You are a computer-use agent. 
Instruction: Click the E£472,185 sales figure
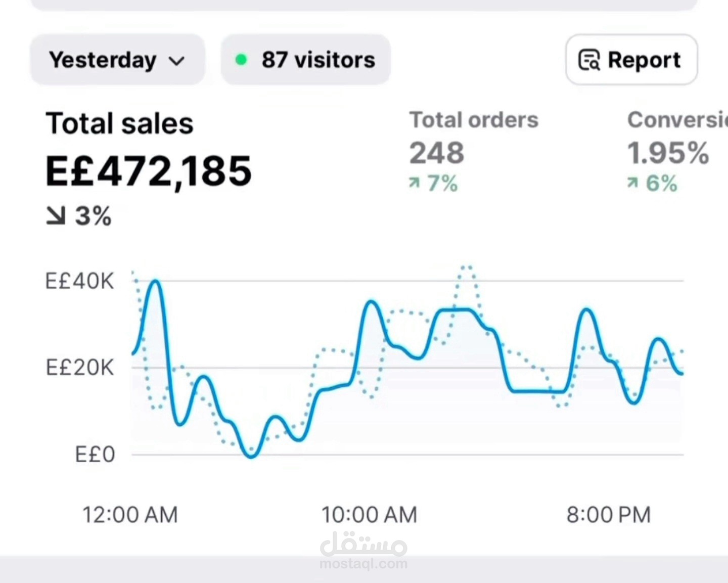pyautogui.click(x=149, y=171)
